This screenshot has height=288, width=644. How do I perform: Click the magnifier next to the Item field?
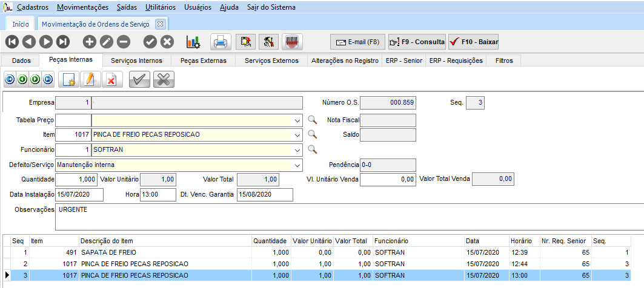click(313, 134)
